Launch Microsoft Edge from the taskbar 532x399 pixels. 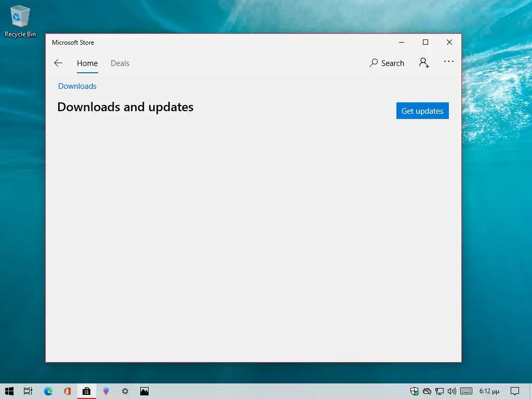tap(48, 391)
